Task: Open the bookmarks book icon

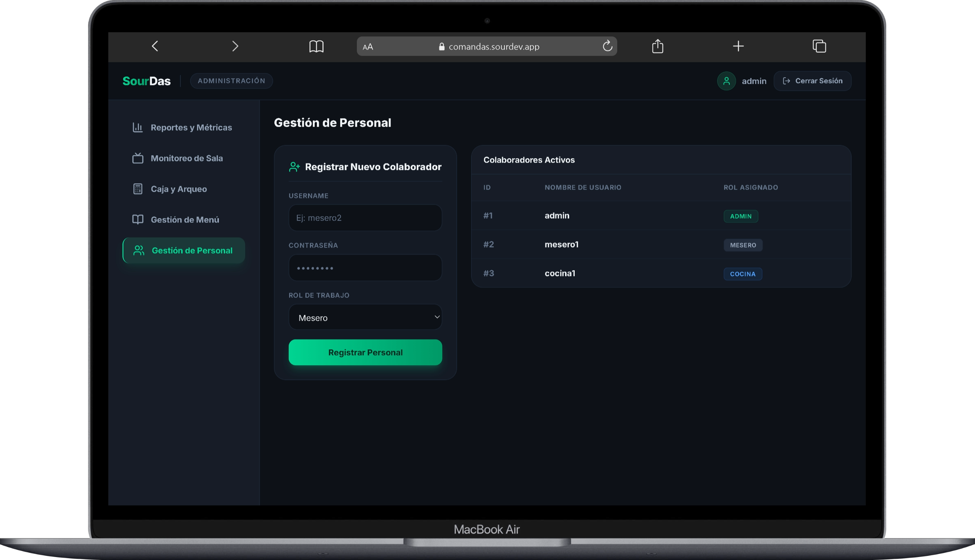Action: pyautogui.click(x=316, y=47)
